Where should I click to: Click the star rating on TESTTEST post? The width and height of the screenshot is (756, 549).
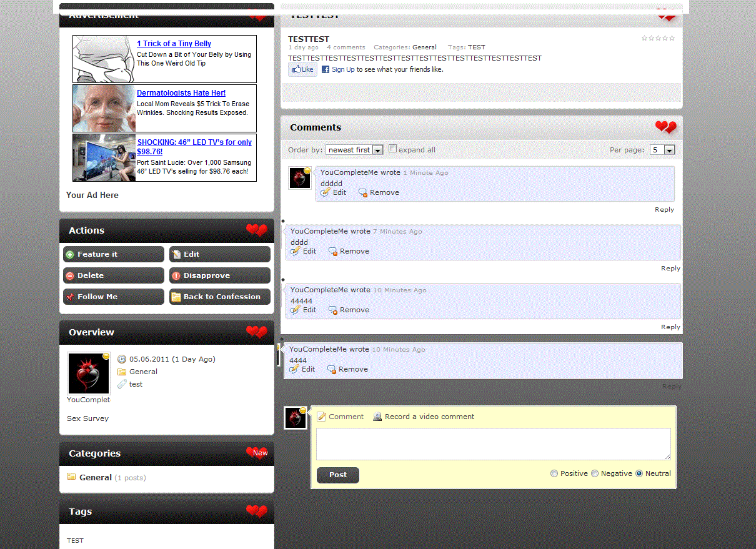point(658,38)
